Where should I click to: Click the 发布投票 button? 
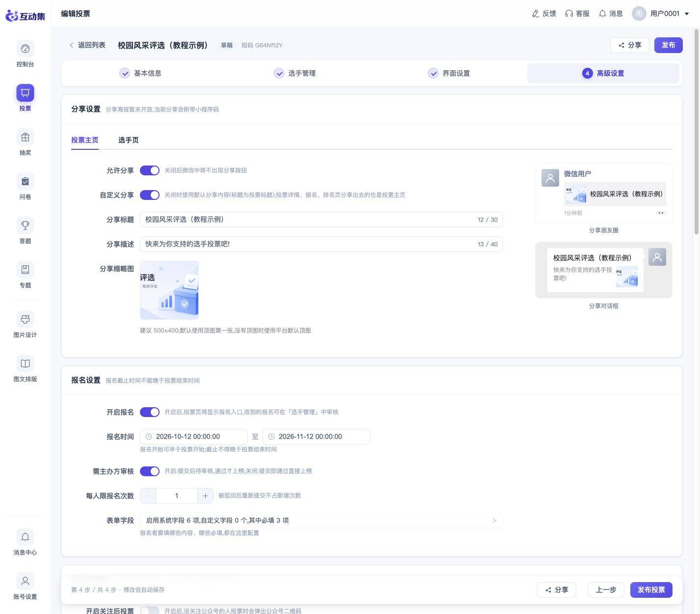point(651,590)
